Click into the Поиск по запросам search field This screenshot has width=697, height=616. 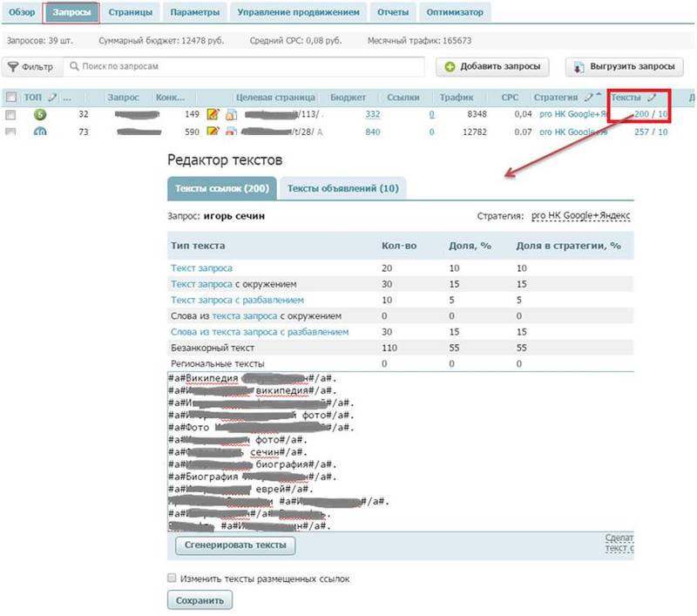(x=253, y=67)
